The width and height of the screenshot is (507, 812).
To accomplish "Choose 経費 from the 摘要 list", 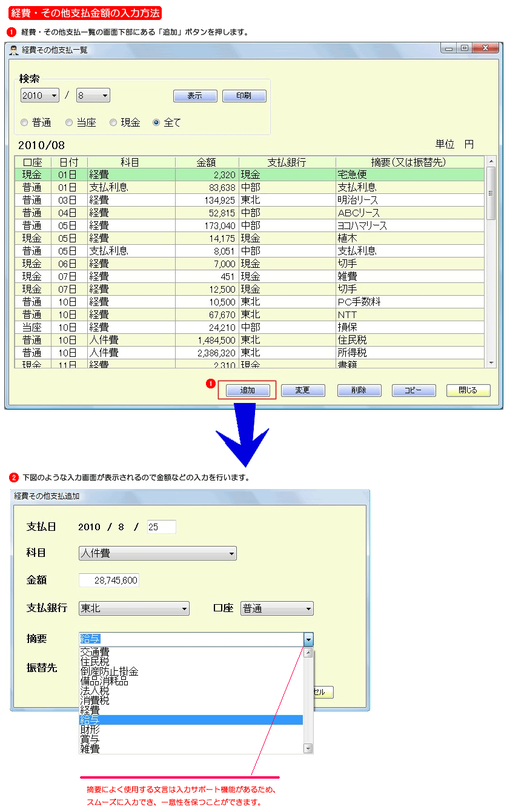I will [x=191, y=710].
